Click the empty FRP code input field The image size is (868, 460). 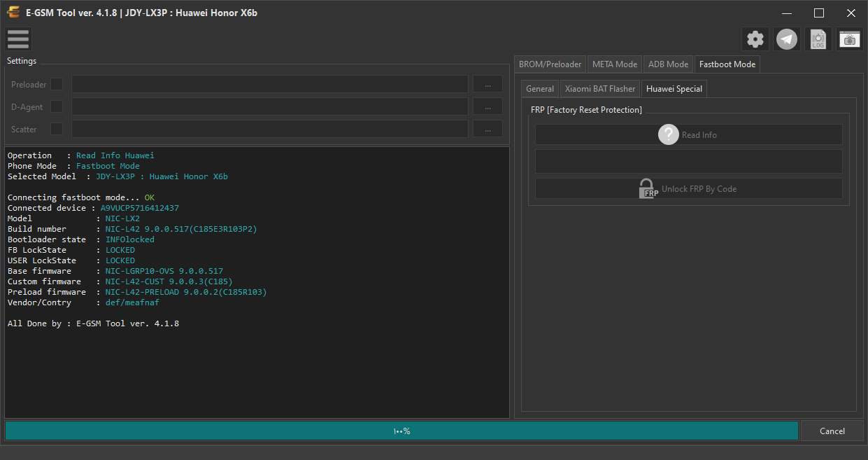click(689, 161)
